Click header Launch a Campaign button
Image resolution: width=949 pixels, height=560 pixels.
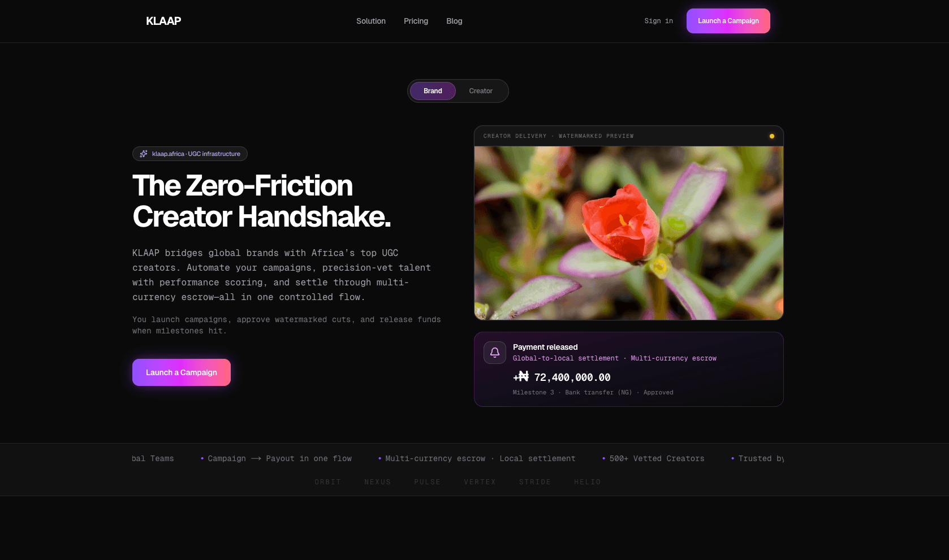(728, 21)
